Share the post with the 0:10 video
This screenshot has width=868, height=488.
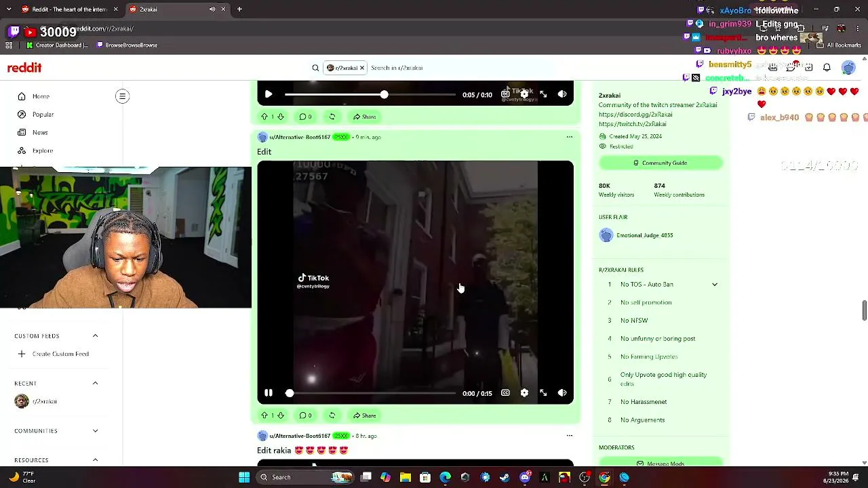(365, 117)
